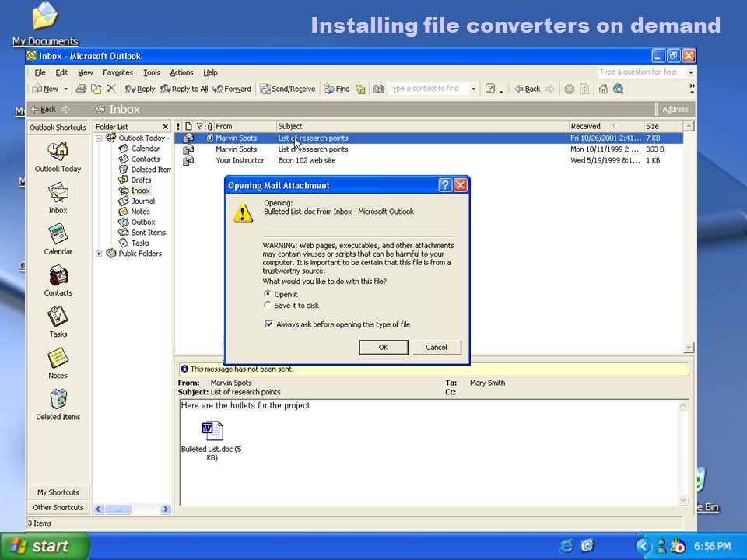Click the Reply to All button

click(184, 89)
